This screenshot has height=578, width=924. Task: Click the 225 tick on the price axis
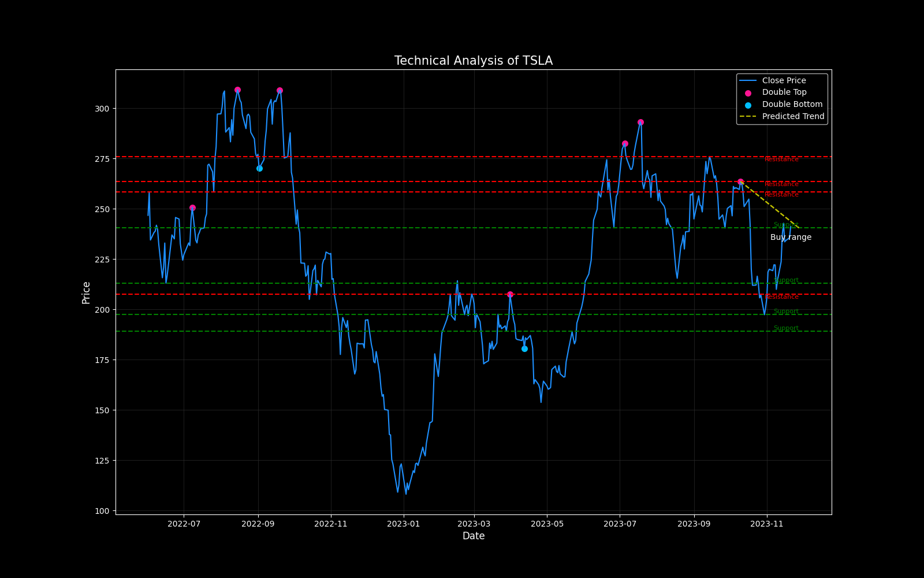tap(102, 260)
